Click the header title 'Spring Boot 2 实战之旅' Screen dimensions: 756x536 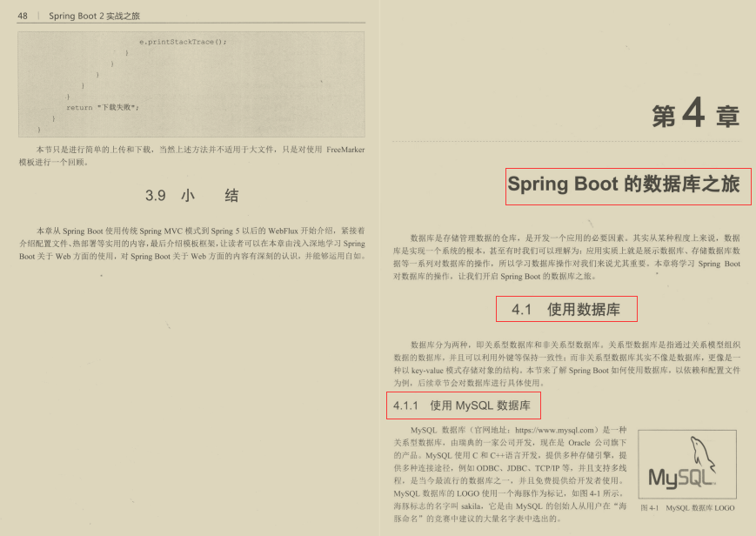pos(94,16)
